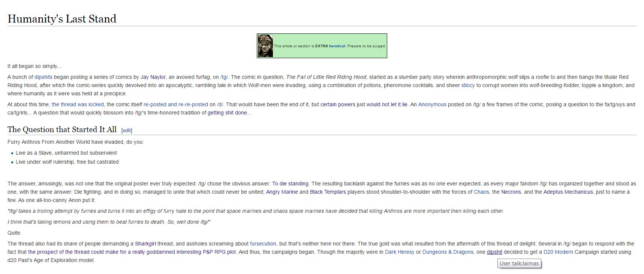Viewport: 644px width, 274px height.
Task: Follow the Dark Heresy link
Action: (400, 252)
